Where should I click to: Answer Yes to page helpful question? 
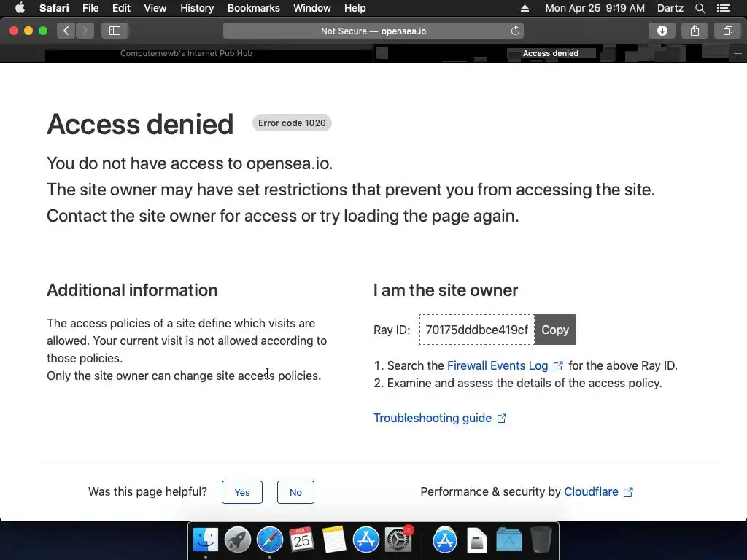[242, 492]
